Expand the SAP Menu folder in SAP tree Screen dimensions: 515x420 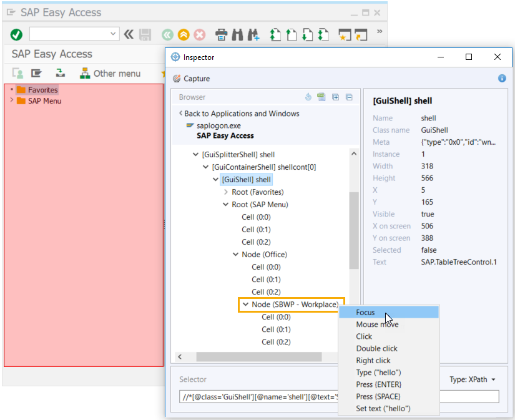click(12, 100)
